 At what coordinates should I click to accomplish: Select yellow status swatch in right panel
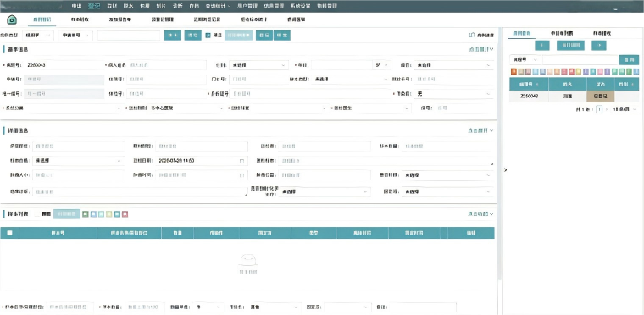(579, 71)
